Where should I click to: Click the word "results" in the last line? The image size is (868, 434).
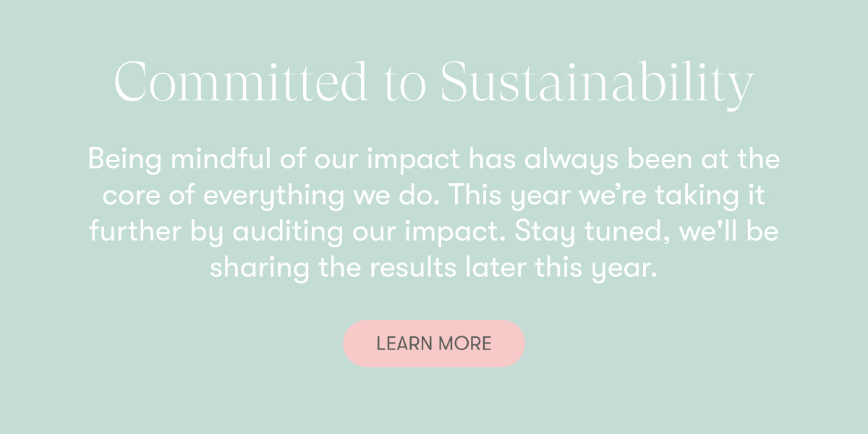coord(413,269)
